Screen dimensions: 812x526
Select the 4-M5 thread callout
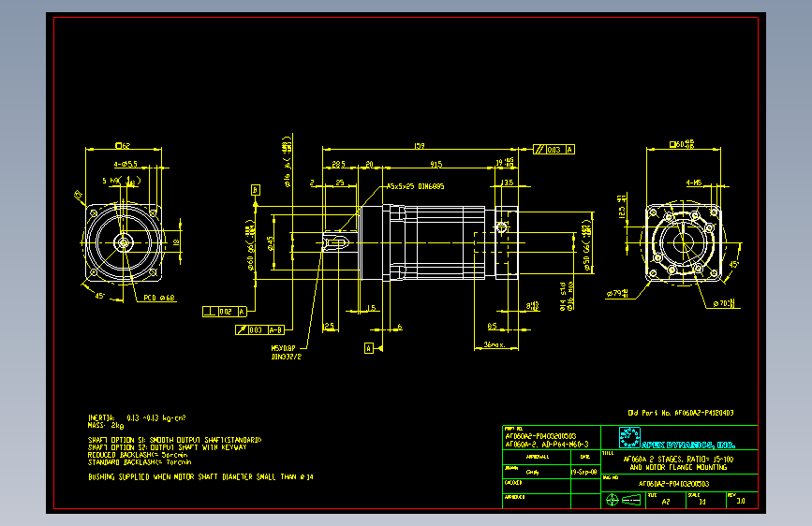click(x=694, y=183)
